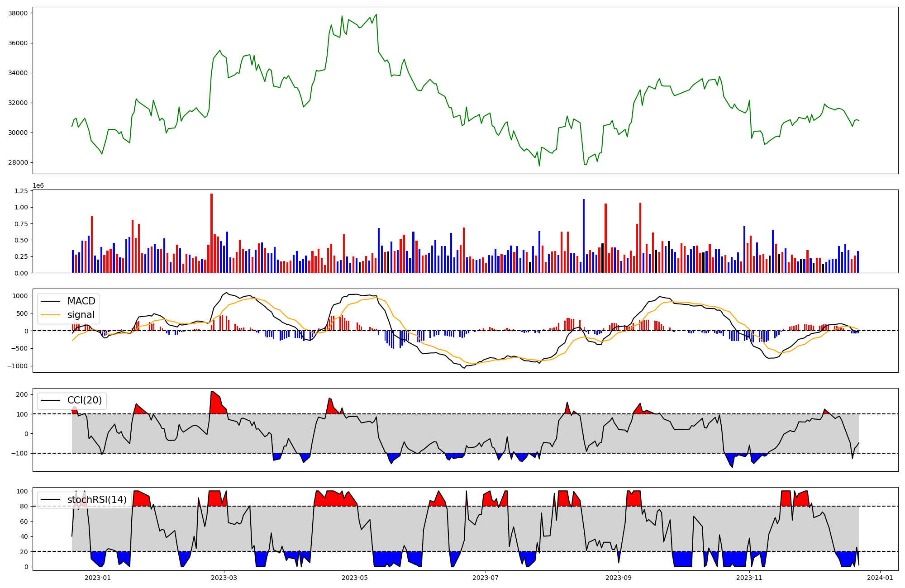Click the -1000 MACD axis label
Screen dimensions: 905x588
click(x=17, y=366)
